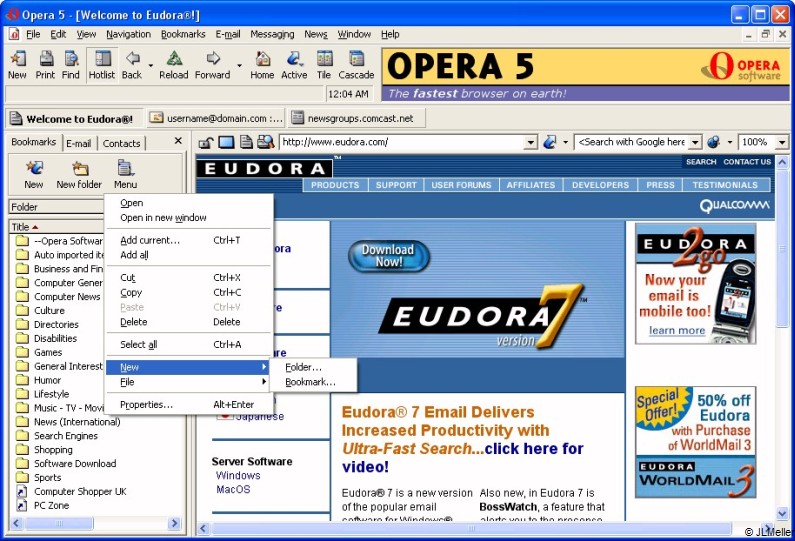Screen dimensions: 795x541
Task: Expand the Google search field dropdown
Action: [695, 142]
